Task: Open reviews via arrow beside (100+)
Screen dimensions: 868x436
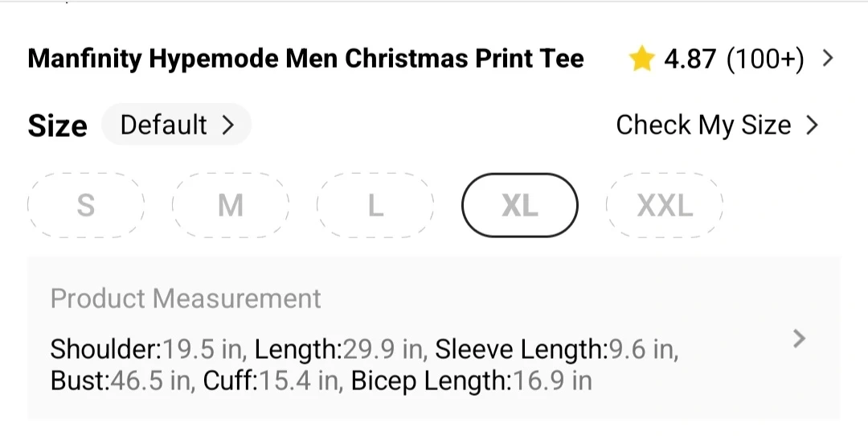Action: tap(828, 59)
